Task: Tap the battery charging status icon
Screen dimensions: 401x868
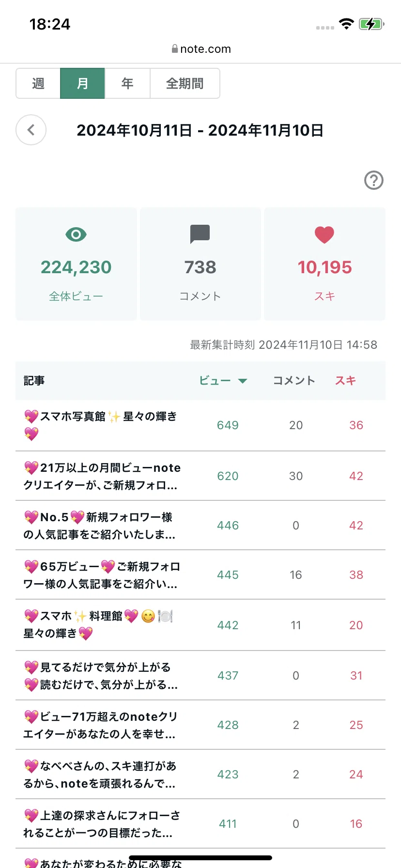Action: click(371, 24)
